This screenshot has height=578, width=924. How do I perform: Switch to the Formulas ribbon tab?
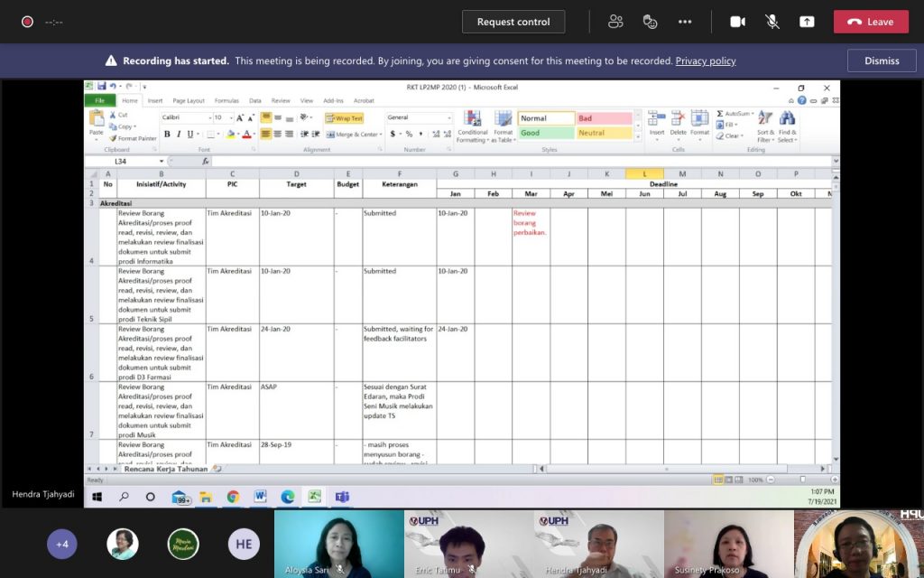(226, 101)
